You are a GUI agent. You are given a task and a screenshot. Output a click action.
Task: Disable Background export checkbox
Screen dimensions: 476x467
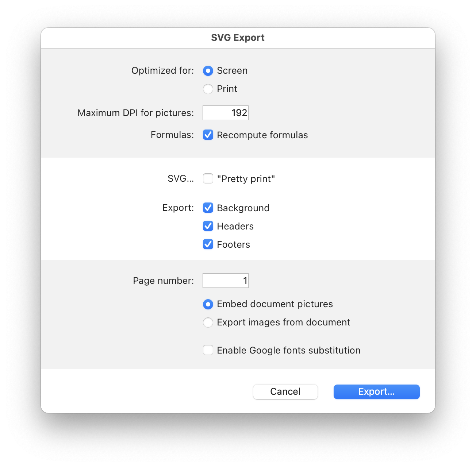click(x=208, y=208)
